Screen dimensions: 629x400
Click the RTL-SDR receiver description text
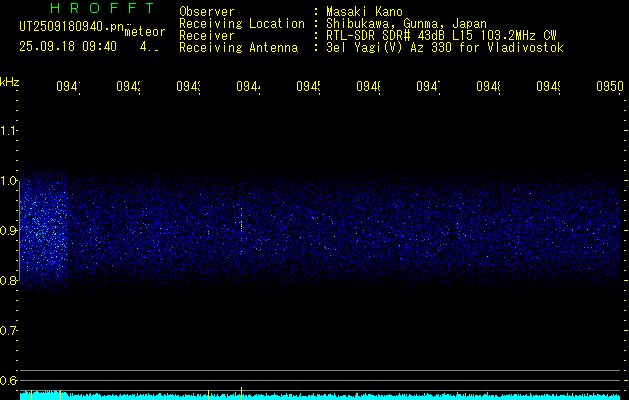click(x=435, y=36)
